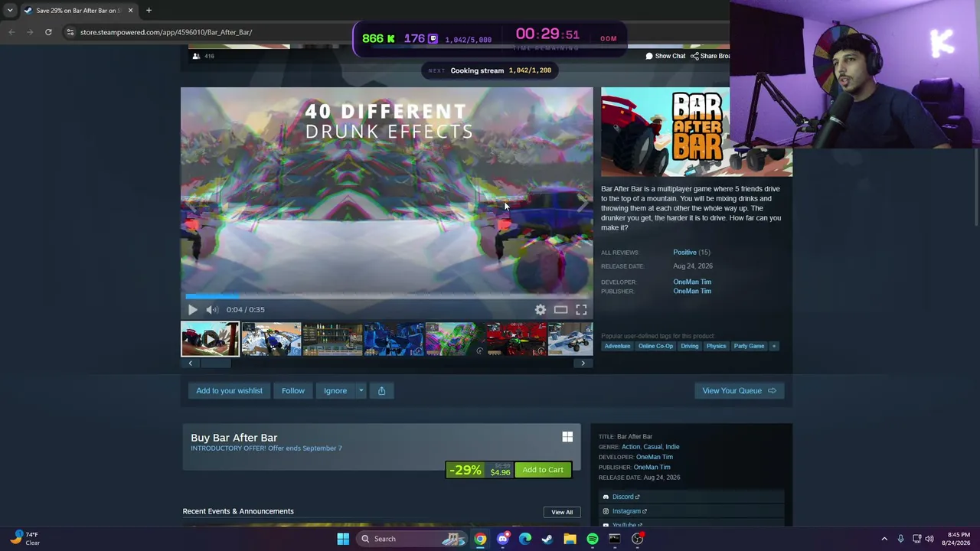Open the Physics tag

[716, 346]
